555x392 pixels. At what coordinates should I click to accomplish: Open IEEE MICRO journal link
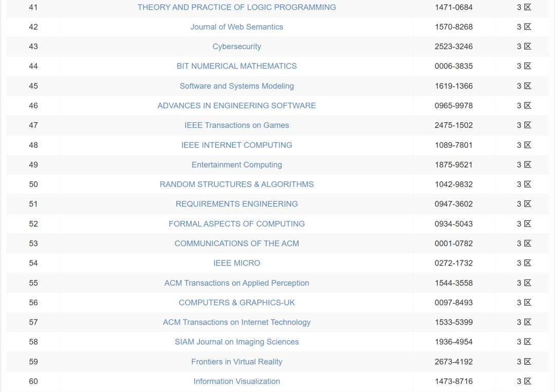pyautogui.click(x=236, y=263)
